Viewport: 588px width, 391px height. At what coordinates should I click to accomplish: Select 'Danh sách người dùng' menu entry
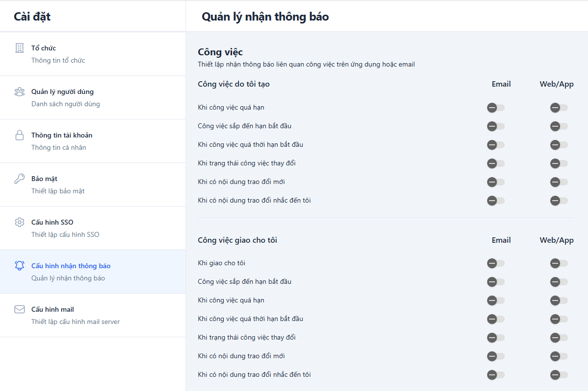click(65, 104)
